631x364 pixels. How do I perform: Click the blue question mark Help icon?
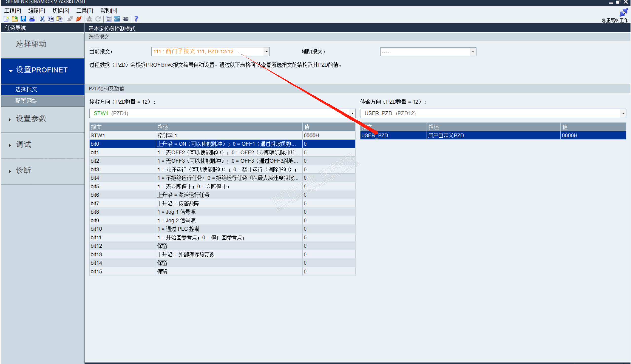click(136, 19)
